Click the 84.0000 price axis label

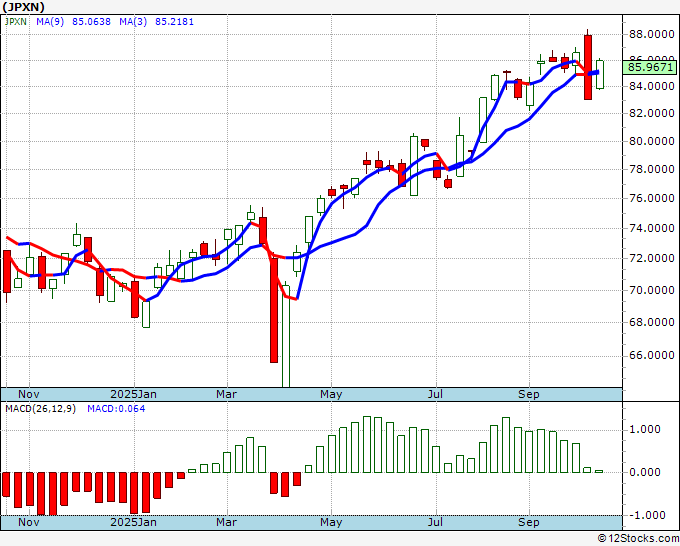(651, 86)
